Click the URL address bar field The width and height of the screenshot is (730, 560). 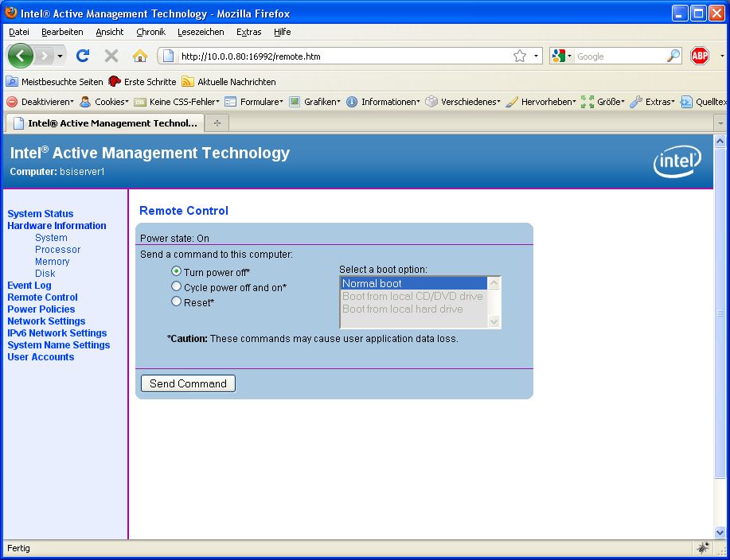[342, 56]
